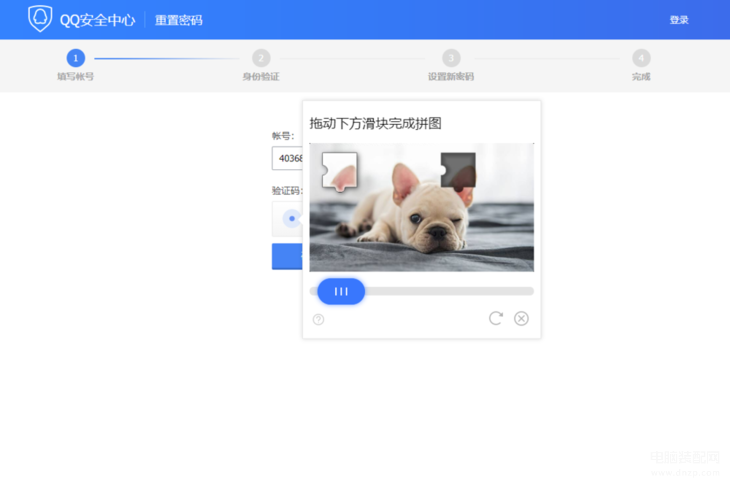Click the 重置密码 header title
The image size is (730, 486).
point(179,20)
